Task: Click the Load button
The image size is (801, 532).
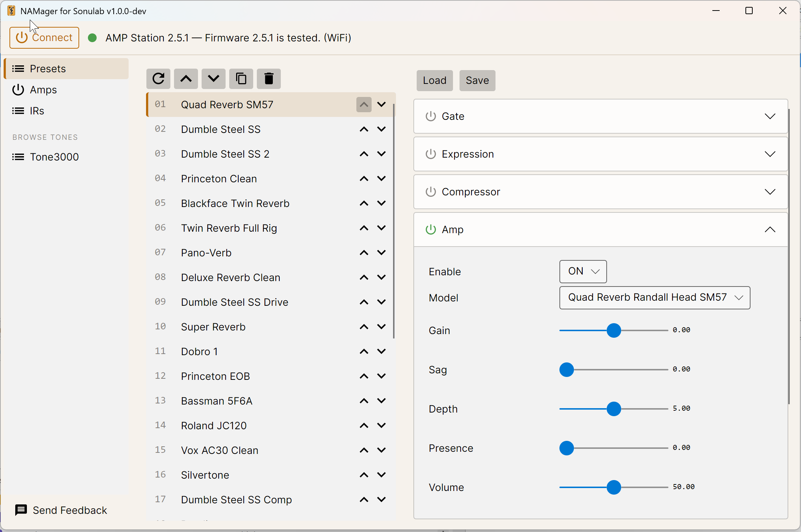Action: point(434,80)
